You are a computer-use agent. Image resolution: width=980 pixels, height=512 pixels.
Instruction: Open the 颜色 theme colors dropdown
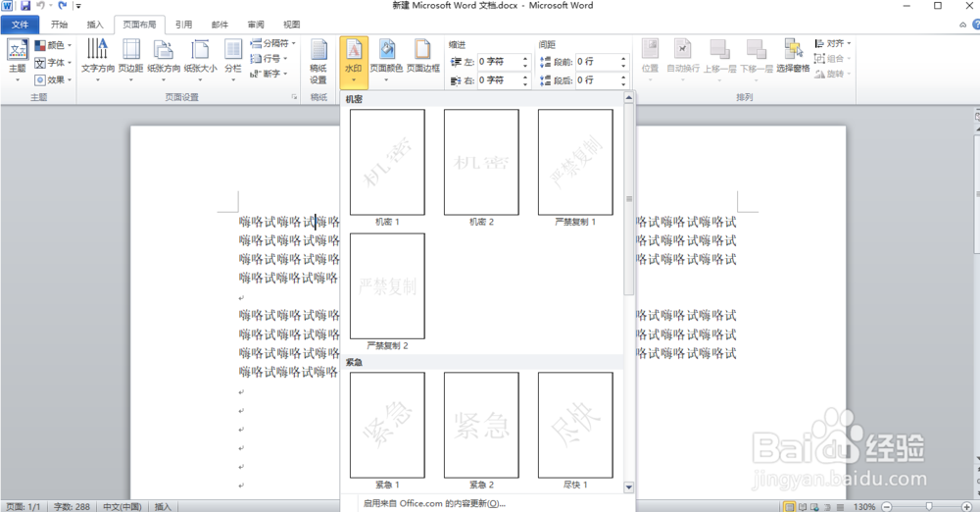tap(53, 45)
